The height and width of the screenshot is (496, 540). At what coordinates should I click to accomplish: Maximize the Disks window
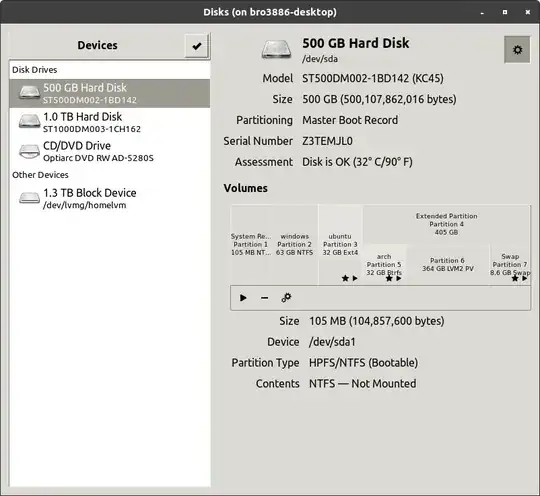point(505,12)
